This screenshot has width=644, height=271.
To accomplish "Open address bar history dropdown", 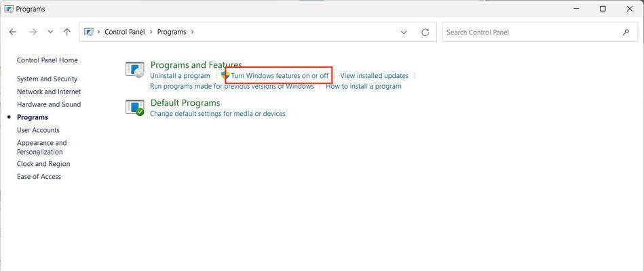I will (x=404, y=32).
